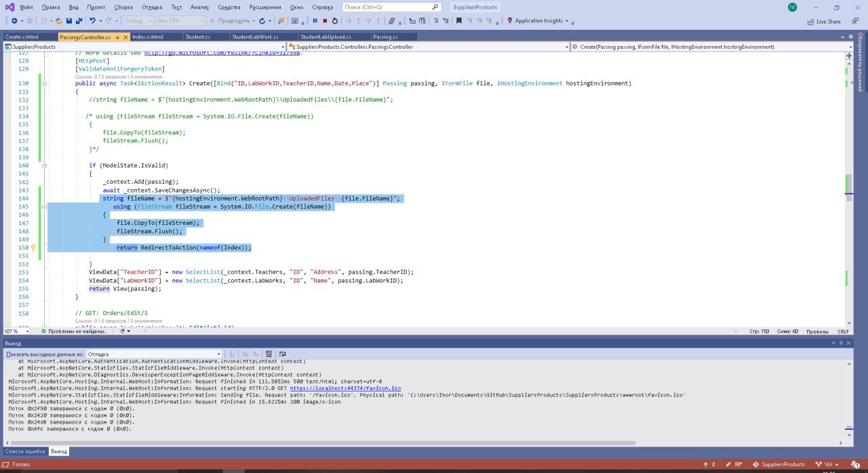Click the Live Share icon
Image resolution: width=868 pixels, height=473 pixels.
(x=811, y=21)
